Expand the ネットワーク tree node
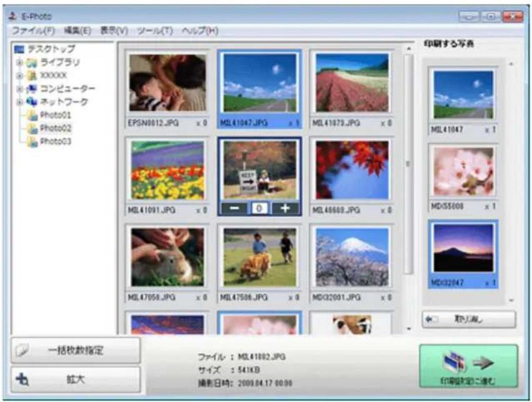The height and width of the screenshot is (402, 532). point(19,101)
